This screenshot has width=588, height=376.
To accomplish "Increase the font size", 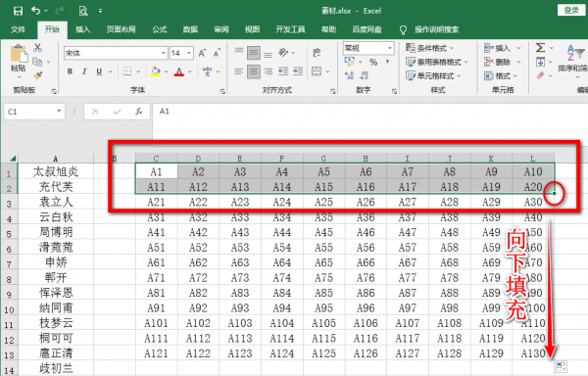I will tap(202, 53).
